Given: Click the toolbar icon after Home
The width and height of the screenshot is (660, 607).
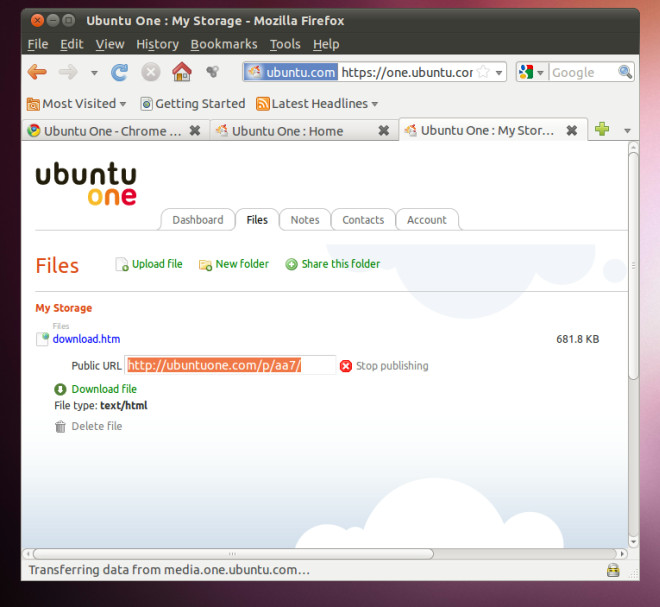Looking at the screenshot, I should pyautogui.click(x=213, y=72).
